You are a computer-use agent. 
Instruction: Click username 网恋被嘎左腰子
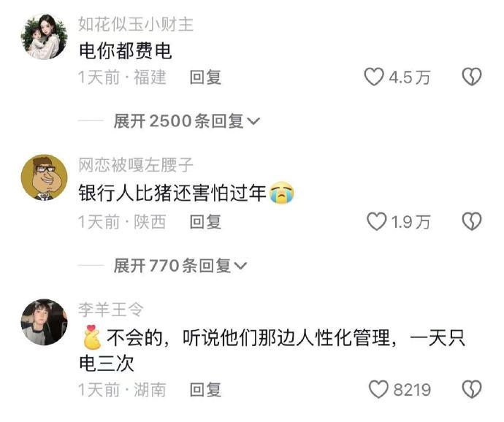(x=136, y=165)
